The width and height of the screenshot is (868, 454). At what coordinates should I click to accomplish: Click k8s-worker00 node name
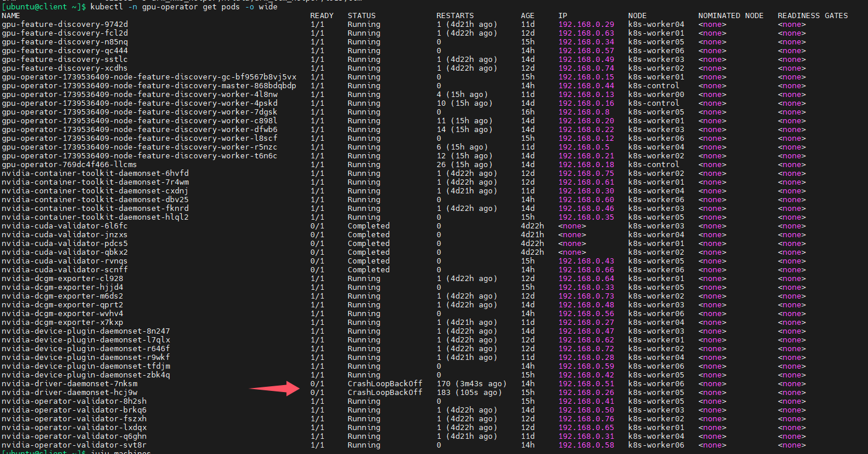pos(656,94)
